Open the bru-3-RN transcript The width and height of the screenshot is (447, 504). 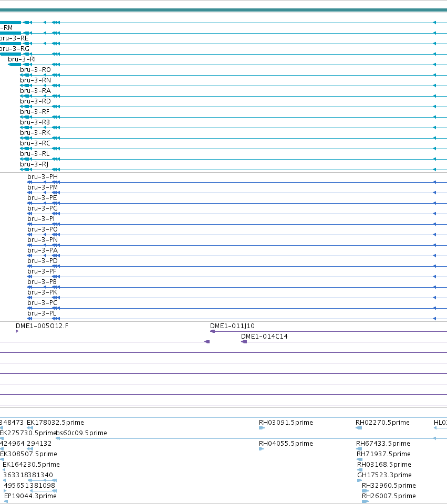point(35,80)
